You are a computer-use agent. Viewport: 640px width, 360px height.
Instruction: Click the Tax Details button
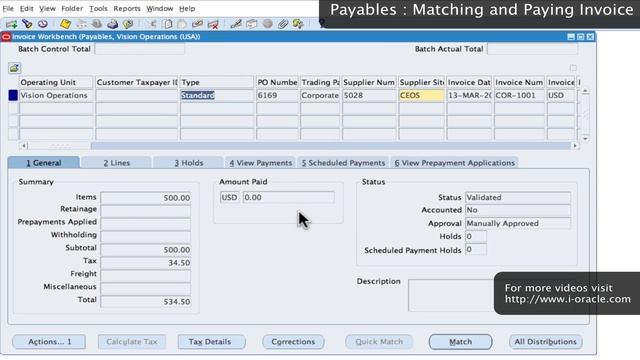tap(211, 342)
